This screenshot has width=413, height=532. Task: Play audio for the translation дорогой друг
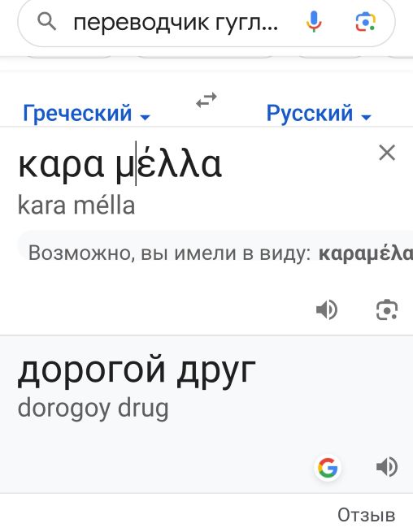coord(387,467)
